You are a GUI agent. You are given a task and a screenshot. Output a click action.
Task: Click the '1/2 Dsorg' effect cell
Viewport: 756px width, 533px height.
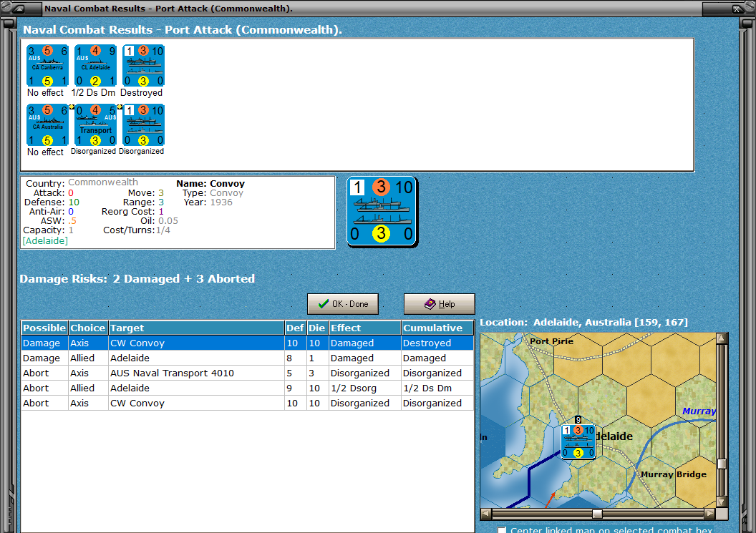pos(365,388)
